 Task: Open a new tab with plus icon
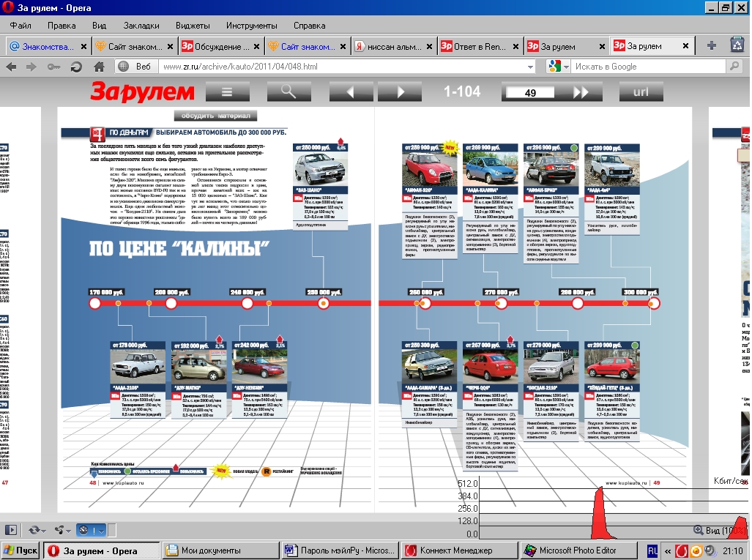coord(712,45)
